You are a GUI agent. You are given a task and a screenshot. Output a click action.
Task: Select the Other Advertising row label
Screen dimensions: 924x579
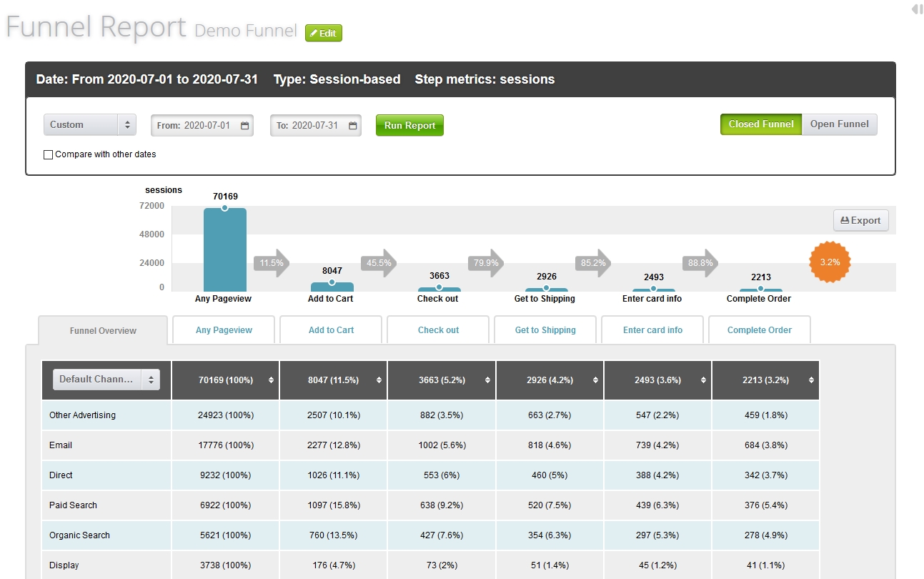(82, 415)
